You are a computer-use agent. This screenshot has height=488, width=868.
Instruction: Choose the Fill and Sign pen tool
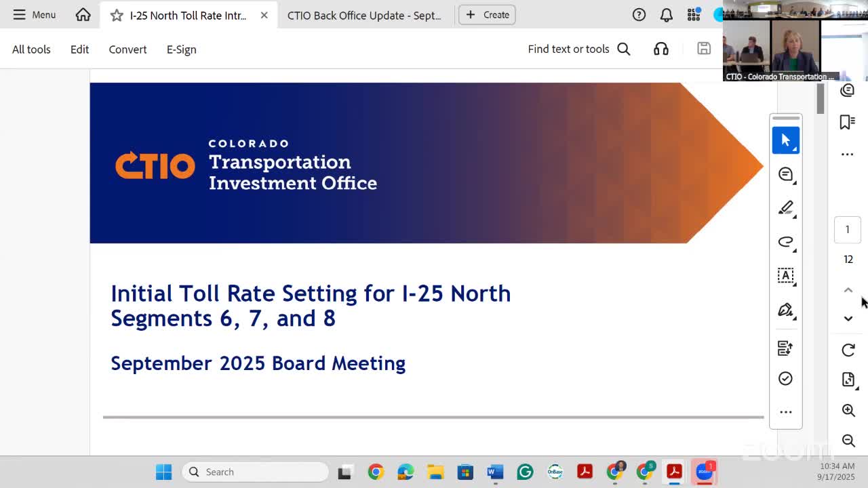[x=786, y=310]
